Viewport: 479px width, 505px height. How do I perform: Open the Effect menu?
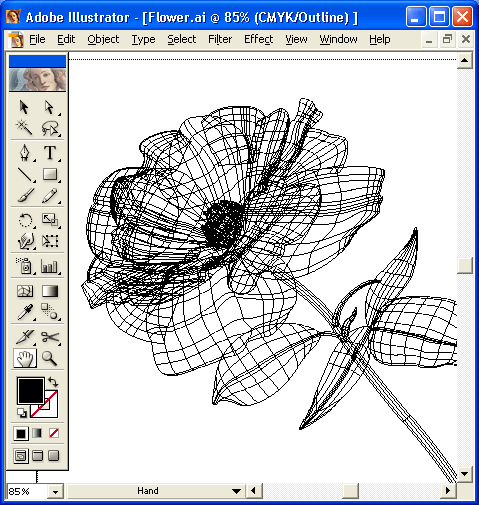pyautogui.click(x=259, y=39)
